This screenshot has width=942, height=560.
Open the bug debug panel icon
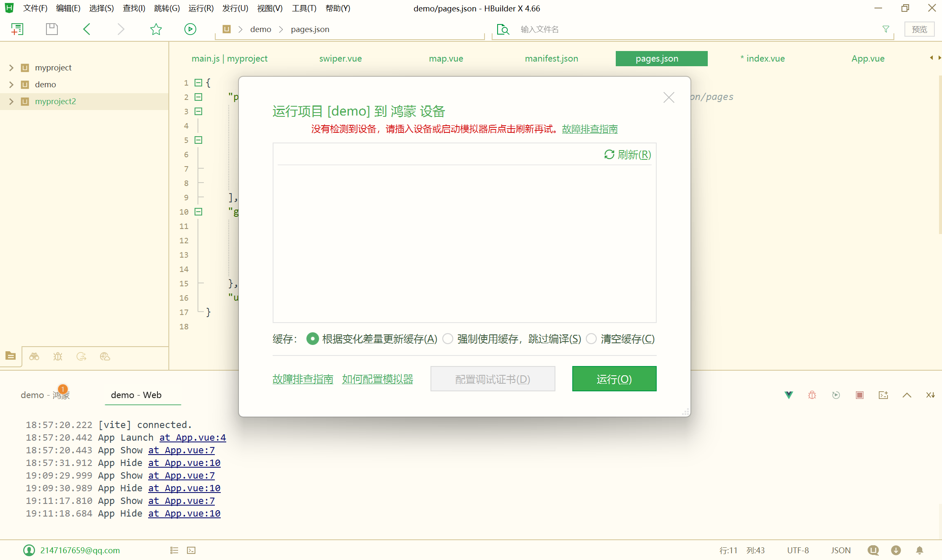[58, 357]
